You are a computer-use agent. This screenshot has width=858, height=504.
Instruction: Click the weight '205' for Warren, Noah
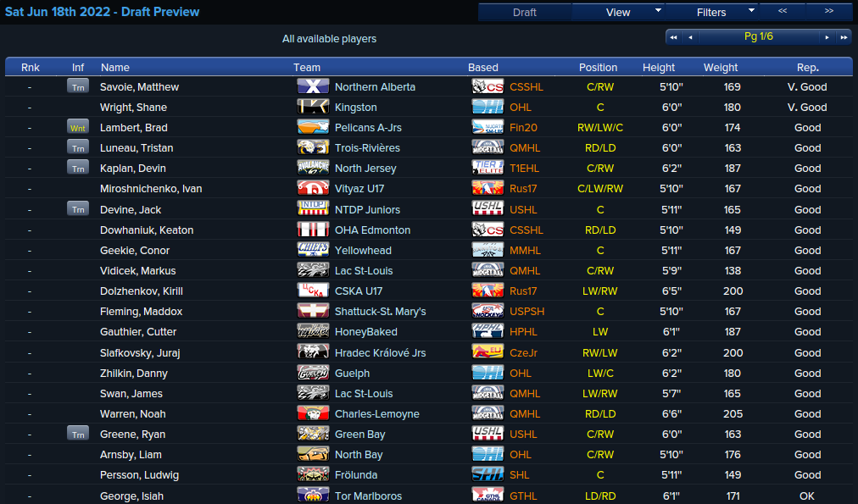(x=733, y=414)
